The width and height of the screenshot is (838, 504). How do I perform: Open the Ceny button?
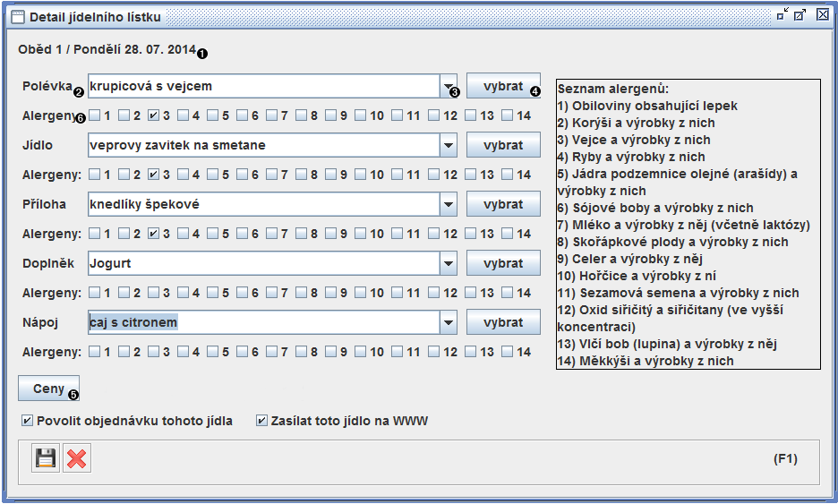[x=48, y=389]
